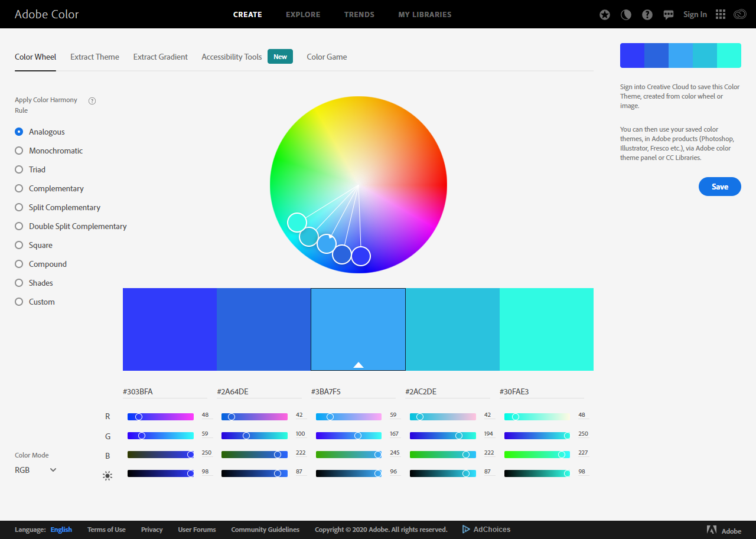The width and height of the screenshot is (756, 539).
Task: Select the #2A64DE large color swatch
Action: 263,329
